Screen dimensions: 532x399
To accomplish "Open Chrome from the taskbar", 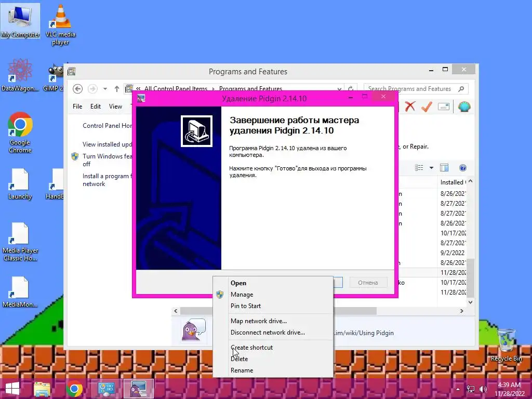I will tap(75, 389).
